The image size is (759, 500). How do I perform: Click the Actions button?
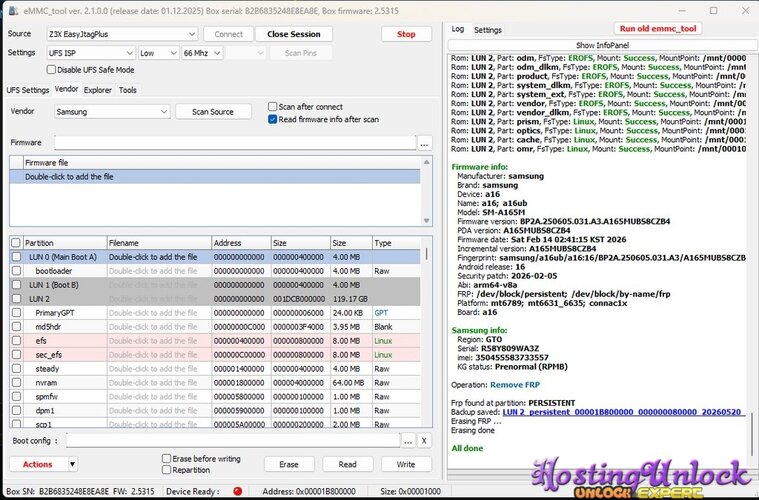(x=38, y=464)
